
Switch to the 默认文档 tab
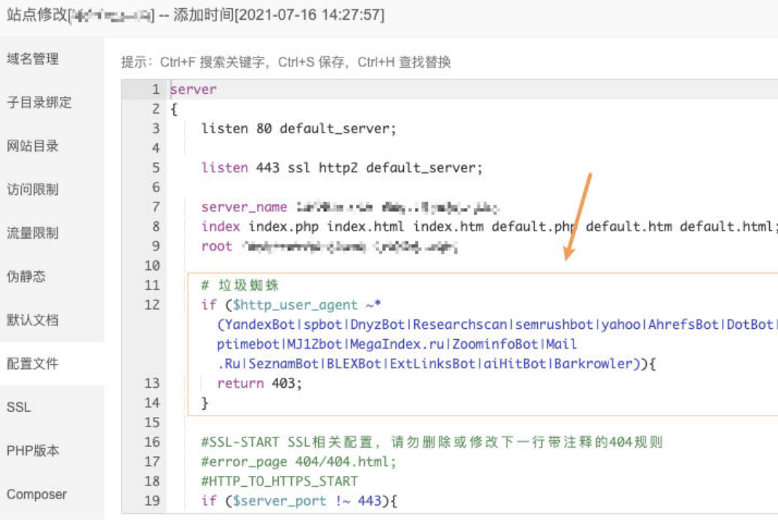tap(33, 320)
